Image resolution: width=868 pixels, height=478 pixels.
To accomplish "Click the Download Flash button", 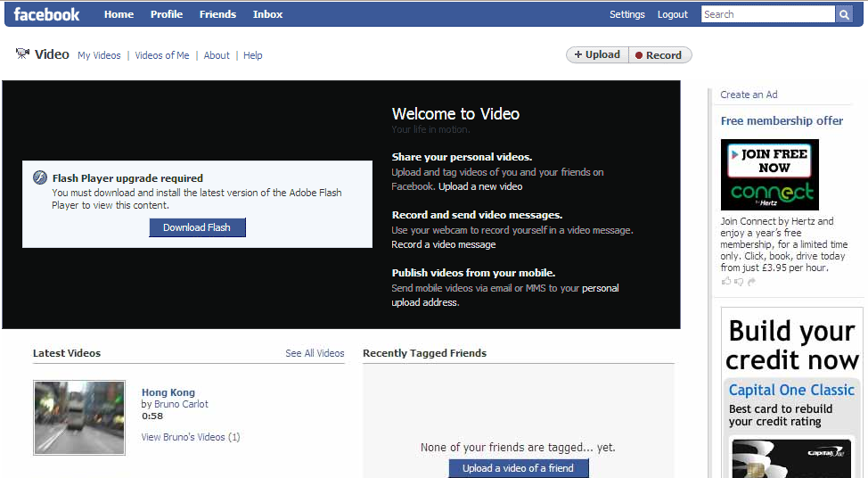I will (x=197, y=227).
